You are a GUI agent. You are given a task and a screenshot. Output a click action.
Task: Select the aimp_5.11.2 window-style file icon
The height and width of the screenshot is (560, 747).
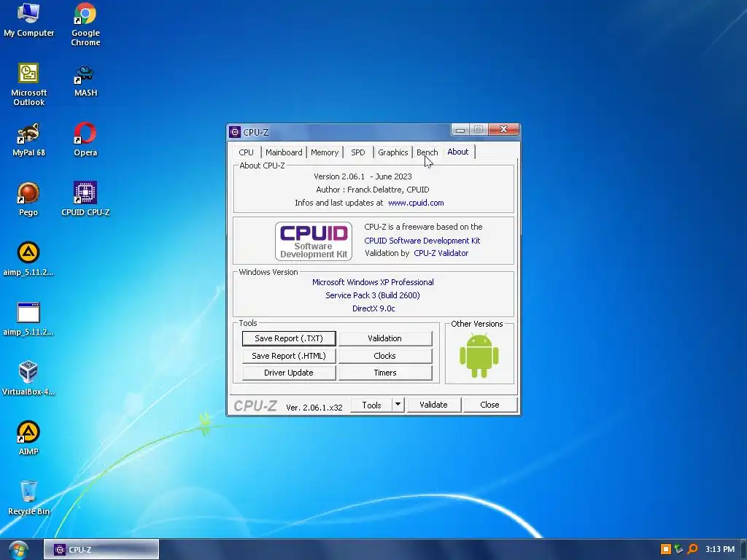[x=28, y=319]
